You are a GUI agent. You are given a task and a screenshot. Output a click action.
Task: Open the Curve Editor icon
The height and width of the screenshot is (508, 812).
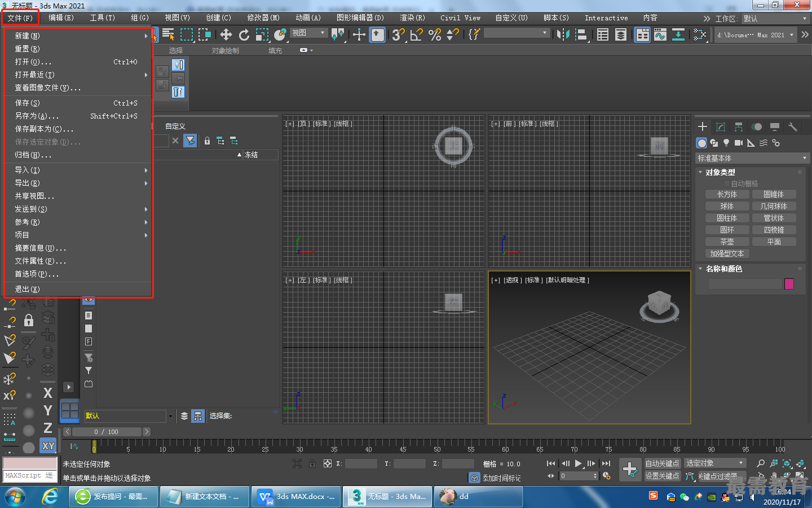(660, 35)
